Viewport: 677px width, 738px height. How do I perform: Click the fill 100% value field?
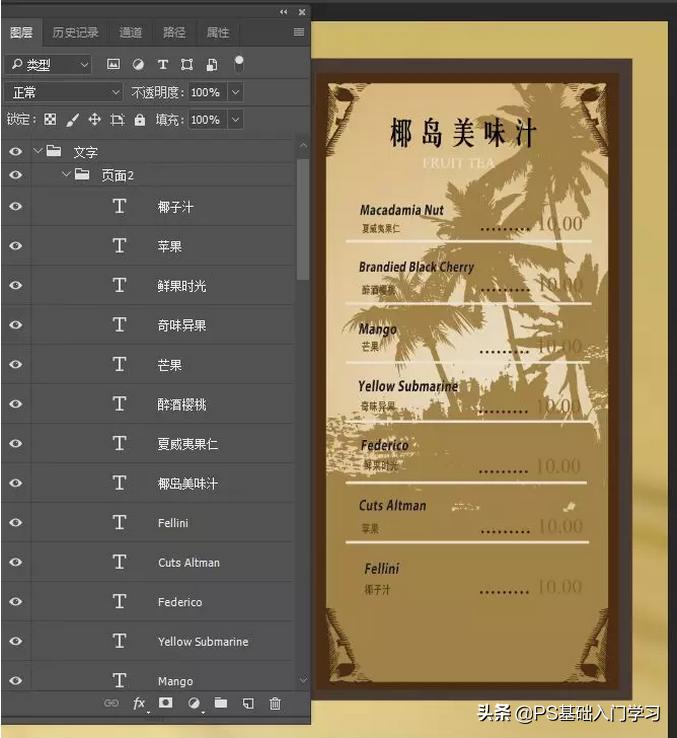click(207, 120)
